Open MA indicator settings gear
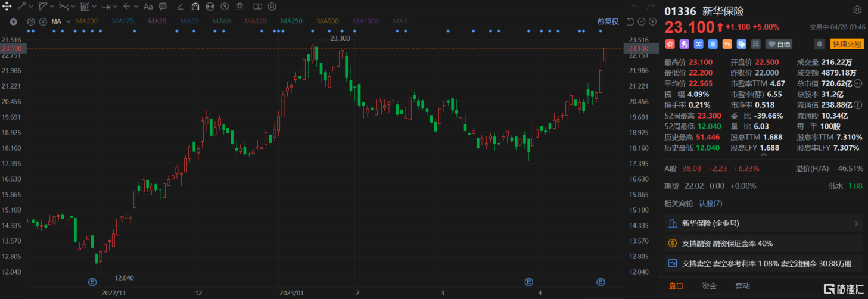This screenshot has width=868, height=299. tap(31, 21)
